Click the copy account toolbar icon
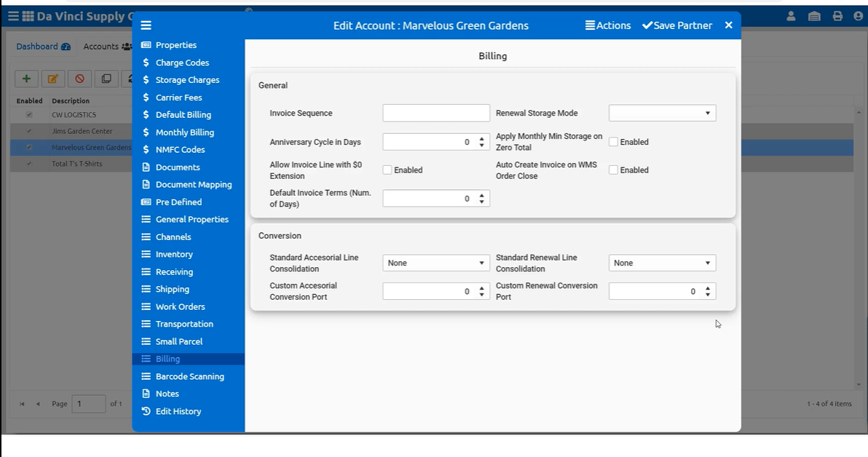868x457 pixels. (106, 79)
